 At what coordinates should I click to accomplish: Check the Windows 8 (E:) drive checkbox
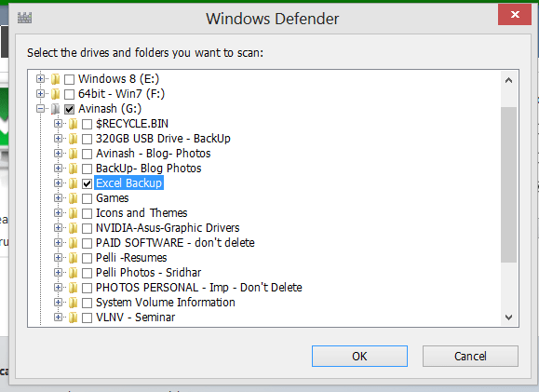pos(70,79)
